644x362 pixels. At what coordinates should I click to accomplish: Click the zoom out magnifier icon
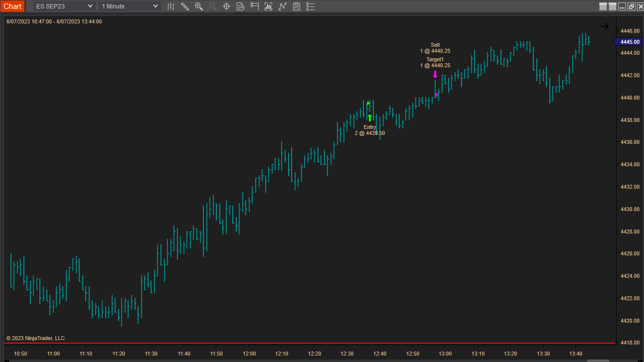tap(213, 6)
